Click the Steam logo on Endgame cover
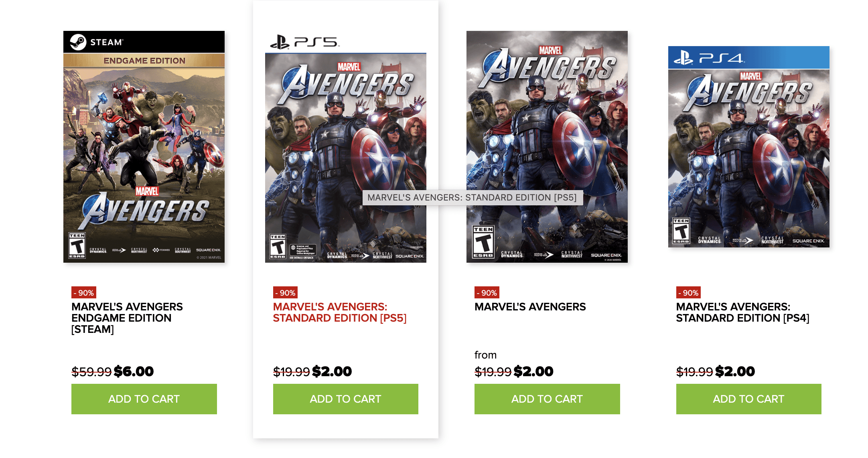868x458 pixels. tap(97, 42)
